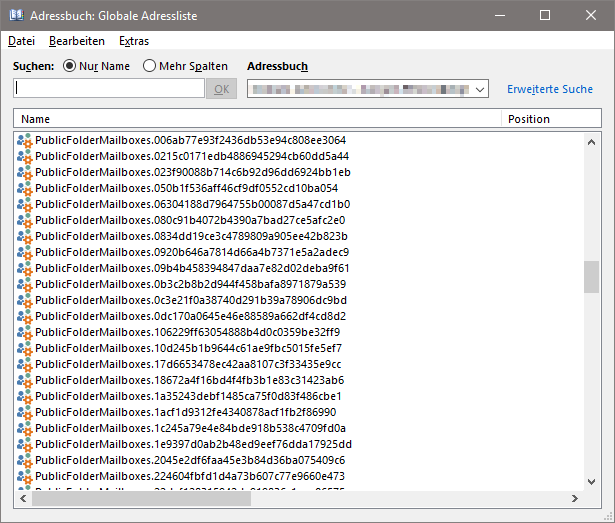Screen dimensions: 615x523
Task: Click icon beside PublicFolderMailboxes.0b3c2b8b2d944f458bafa8971879a539
Action: pyautogui.click(x=25, y=284)
